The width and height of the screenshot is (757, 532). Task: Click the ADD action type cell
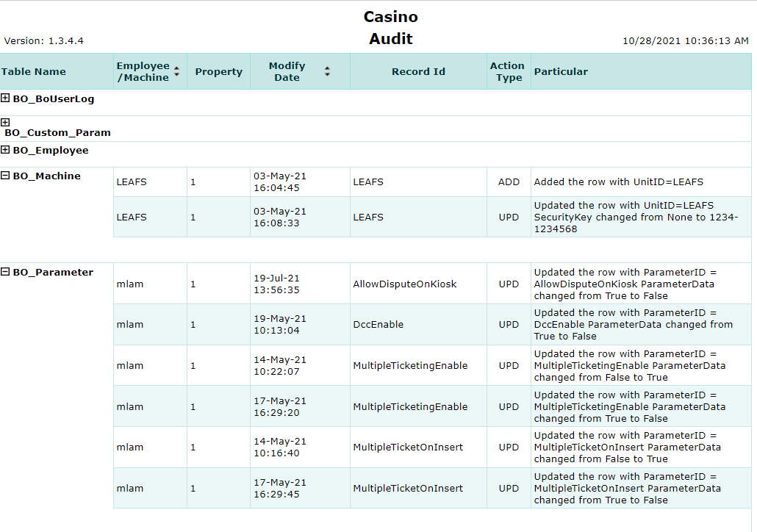click(509, 182)
